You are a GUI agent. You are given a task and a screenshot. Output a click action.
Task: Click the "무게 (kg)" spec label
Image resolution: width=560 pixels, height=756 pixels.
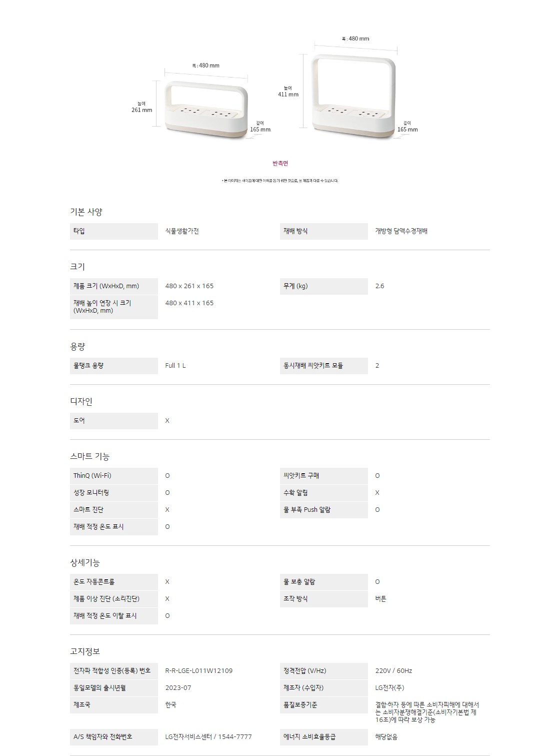click(x=295, y=286)
